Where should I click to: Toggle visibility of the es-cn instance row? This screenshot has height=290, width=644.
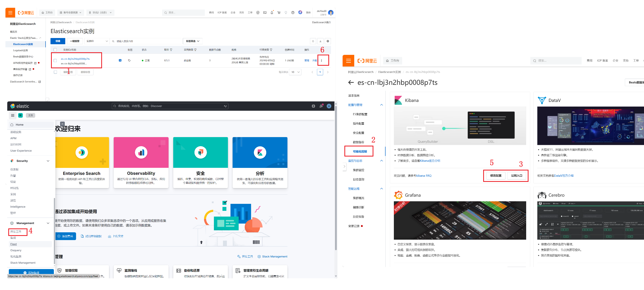click(x=55, y=60)
